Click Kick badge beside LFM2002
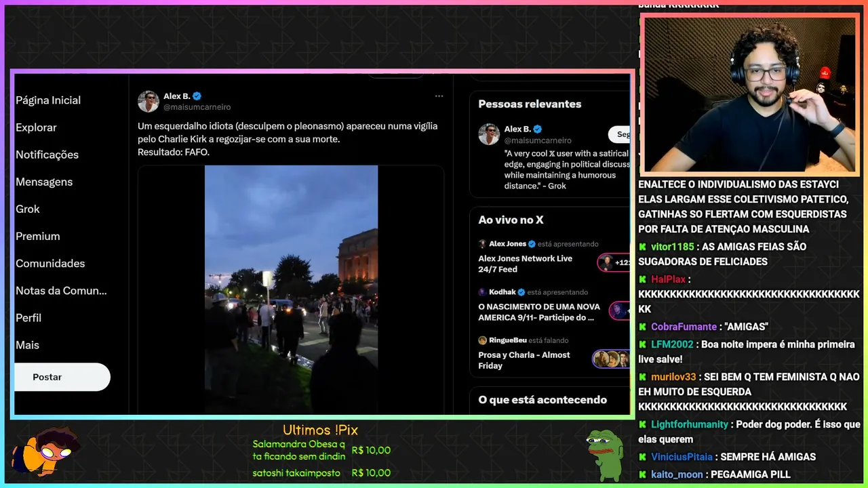 coord(643,344)
